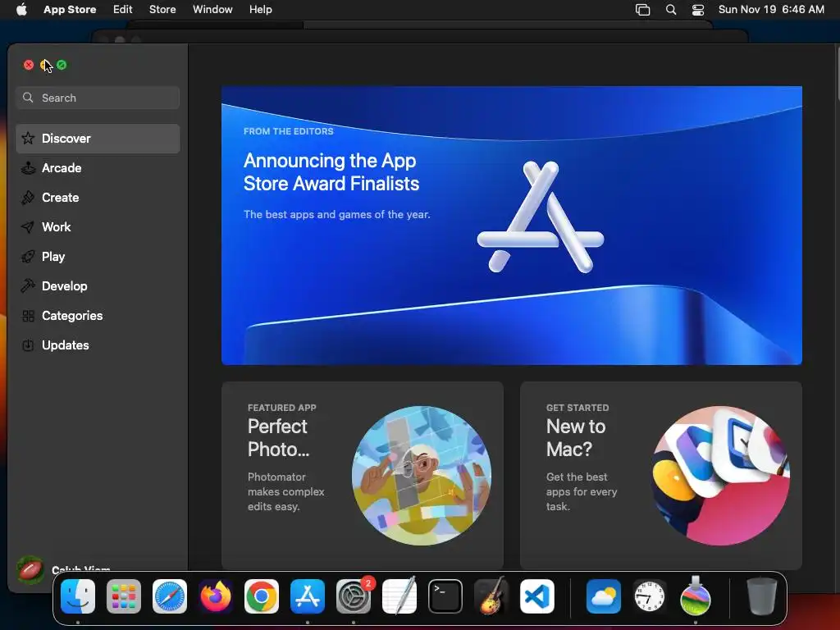Click Stage Manager icon in menu bar
The image size is (840, 630).
(x=642, y=10)
